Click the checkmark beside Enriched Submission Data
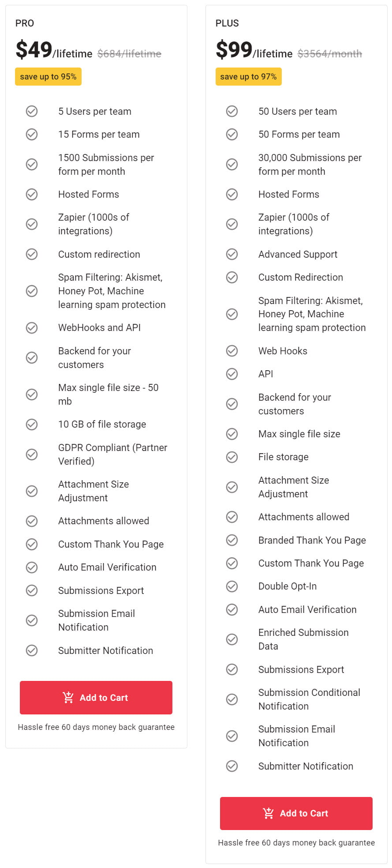This screenshot has width=392, height=868. (x=231, y=639)
